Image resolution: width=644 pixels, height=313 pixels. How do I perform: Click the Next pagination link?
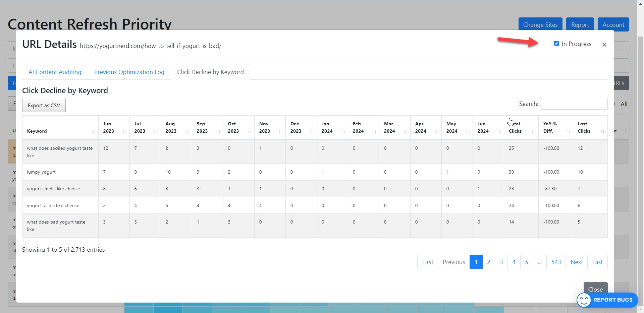[x=577, y=262]
